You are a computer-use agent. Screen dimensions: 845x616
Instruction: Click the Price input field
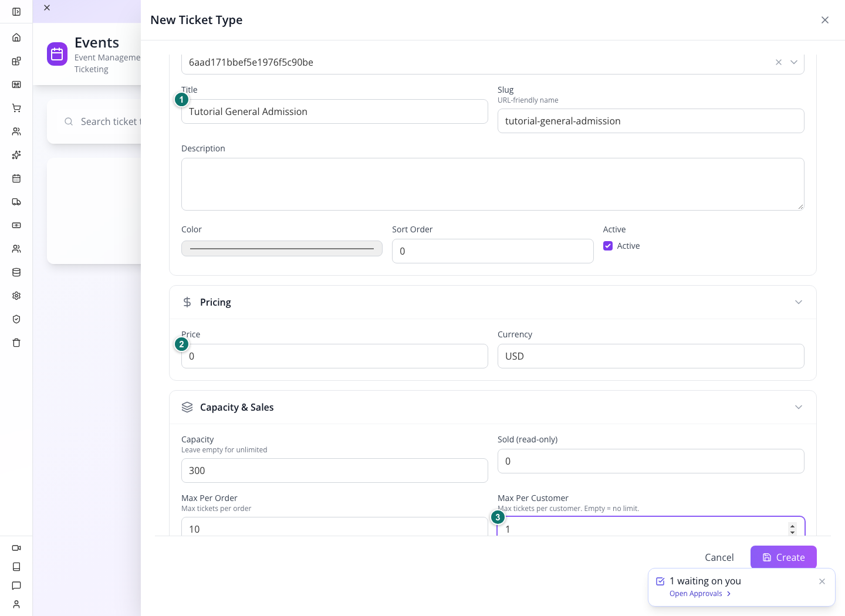coord(334,356)
